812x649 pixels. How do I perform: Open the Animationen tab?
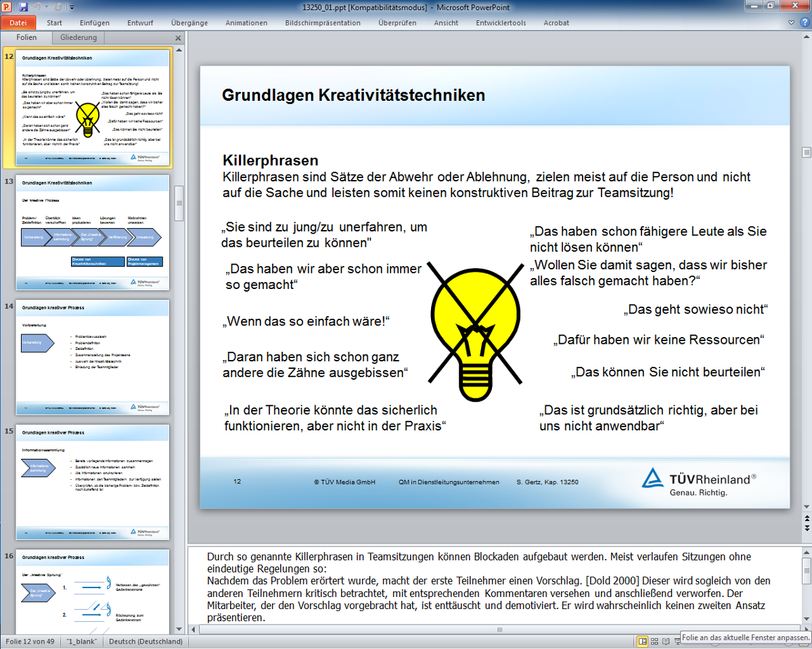tap(246, 22)
